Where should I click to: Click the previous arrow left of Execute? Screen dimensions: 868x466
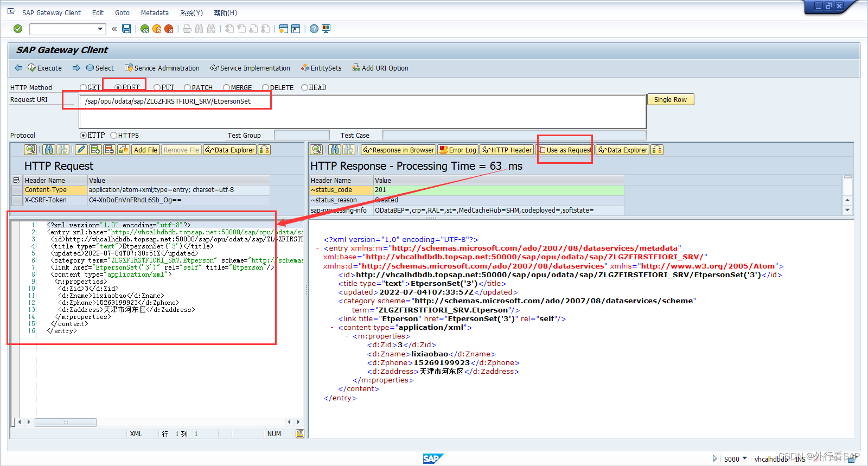point(18,68)
